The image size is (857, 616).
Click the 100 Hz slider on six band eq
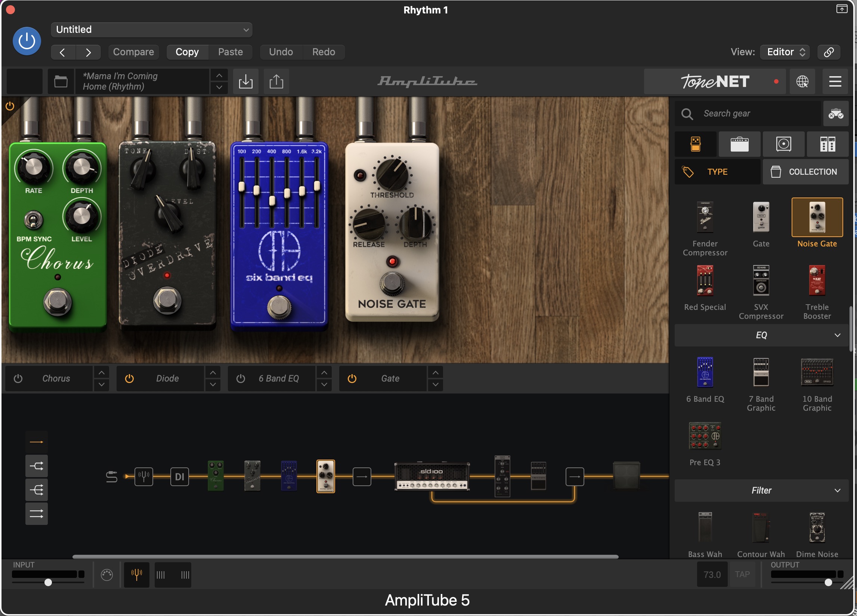241,186
